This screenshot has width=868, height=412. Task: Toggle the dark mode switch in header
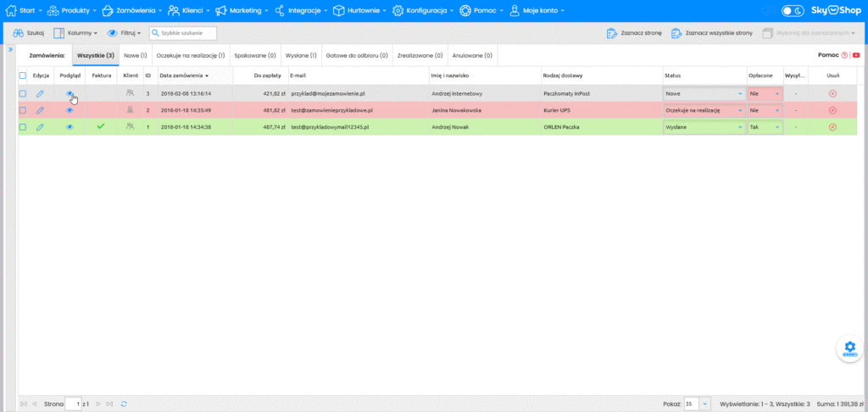pyautogui.click(x=793, y=11)
